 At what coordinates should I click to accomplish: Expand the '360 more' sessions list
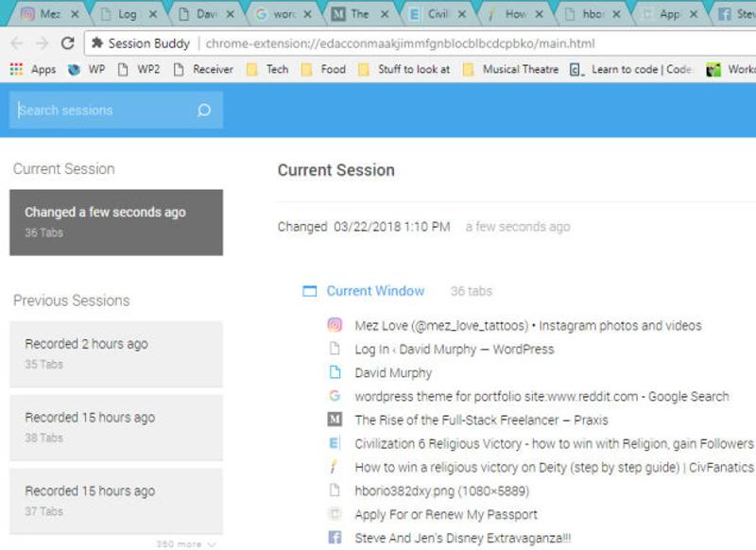click(x=185, y=543)
